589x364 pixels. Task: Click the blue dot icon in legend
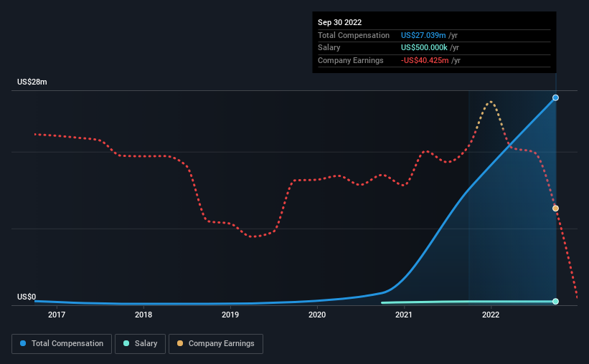click(23, 343)
